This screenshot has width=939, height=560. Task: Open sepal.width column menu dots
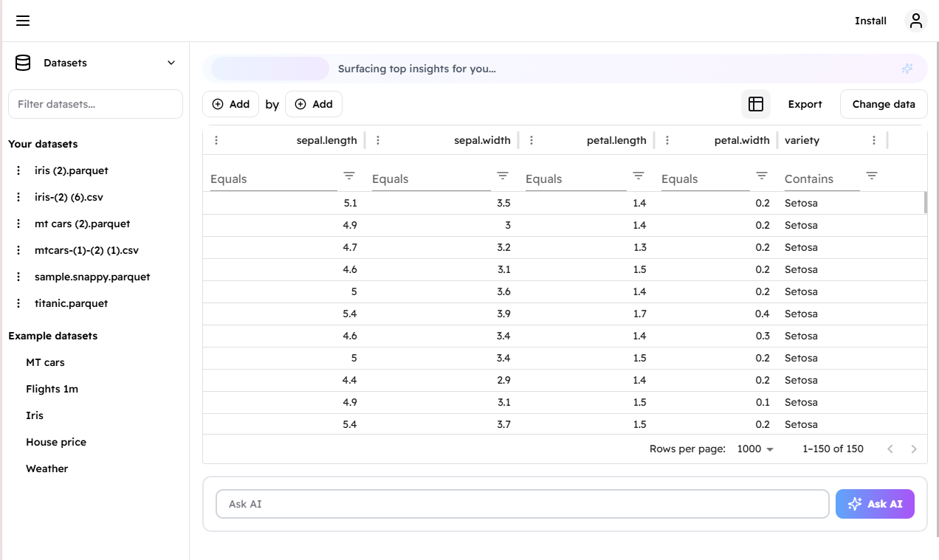tap(378, 140)
